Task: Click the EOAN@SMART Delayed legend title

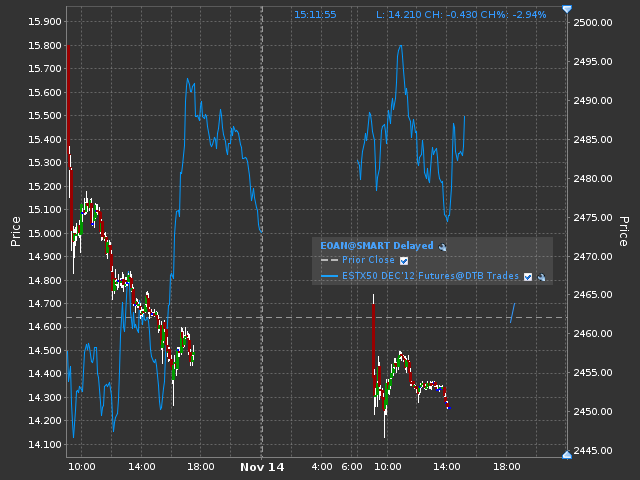Action: (x=377, y=246)
